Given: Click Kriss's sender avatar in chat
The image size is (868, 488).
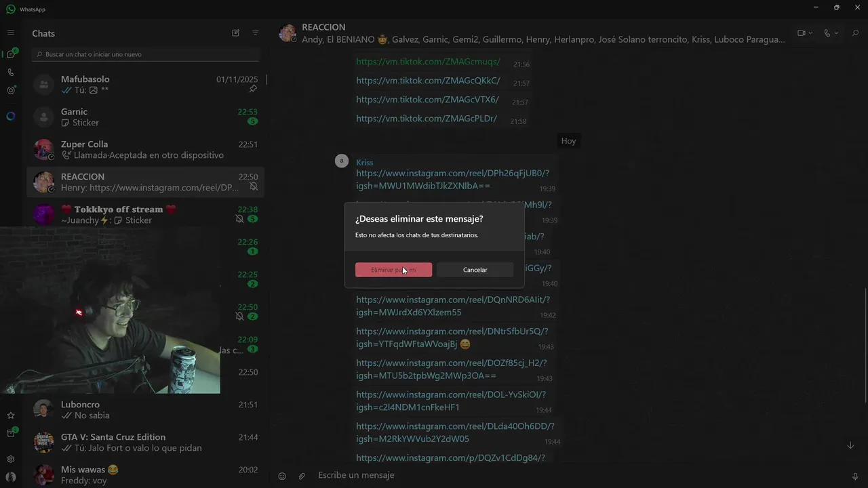Looking at the screenshot, I should [x=342, y=161].
